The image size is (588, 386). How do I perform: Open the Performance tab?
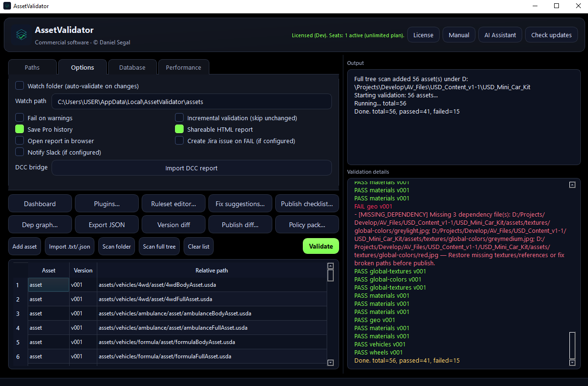point(184,67)
